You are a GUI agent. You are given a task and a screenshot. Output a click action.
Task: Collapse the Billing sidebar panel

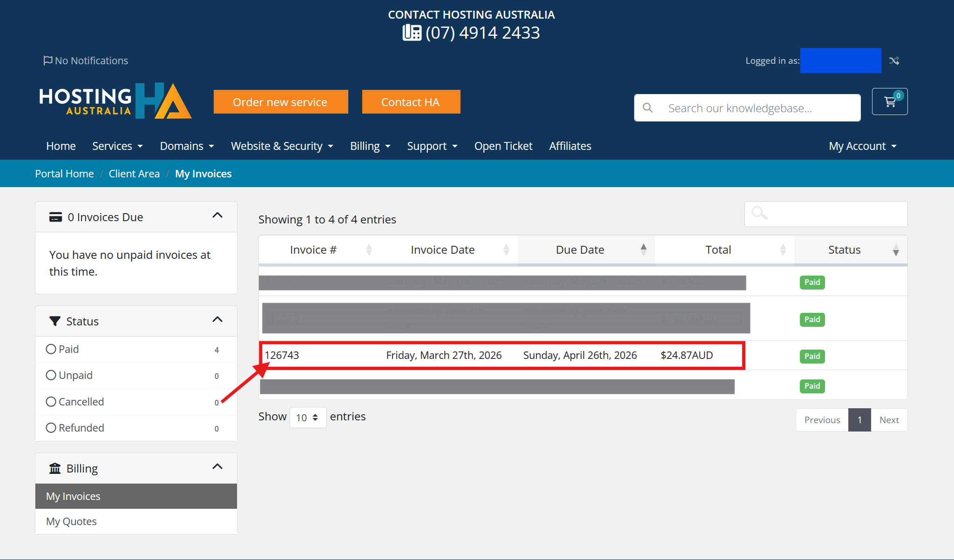coord(217,466)
